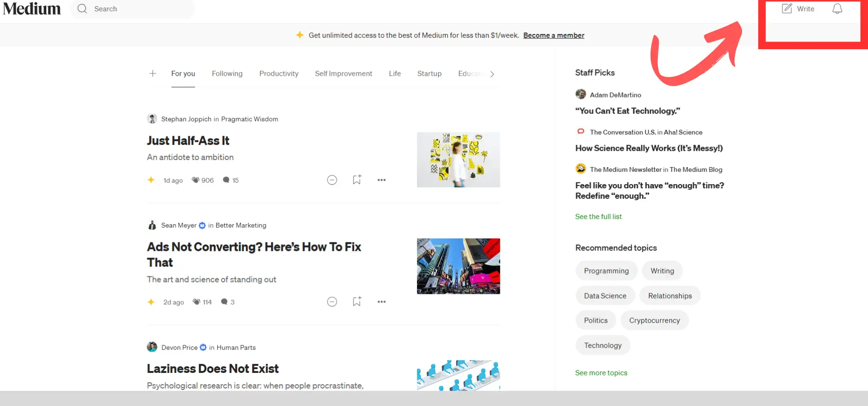Open Adam DeMartino profile name
Image resolution: width=868 pixels, height=406 pixels.
[x=615, y=95]
